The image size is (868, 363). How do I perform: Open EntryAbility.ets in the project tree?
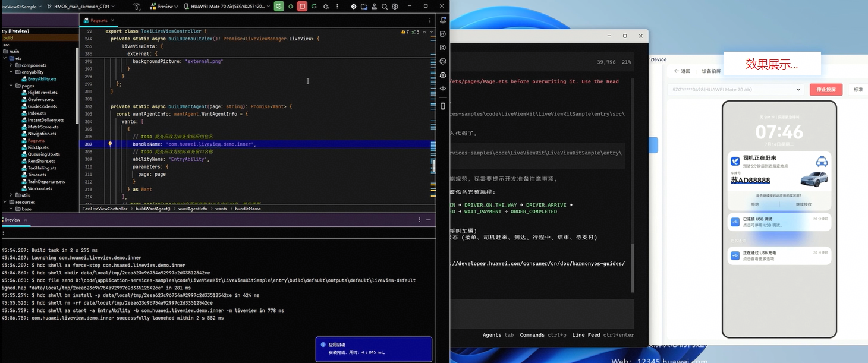click(39, 79)
